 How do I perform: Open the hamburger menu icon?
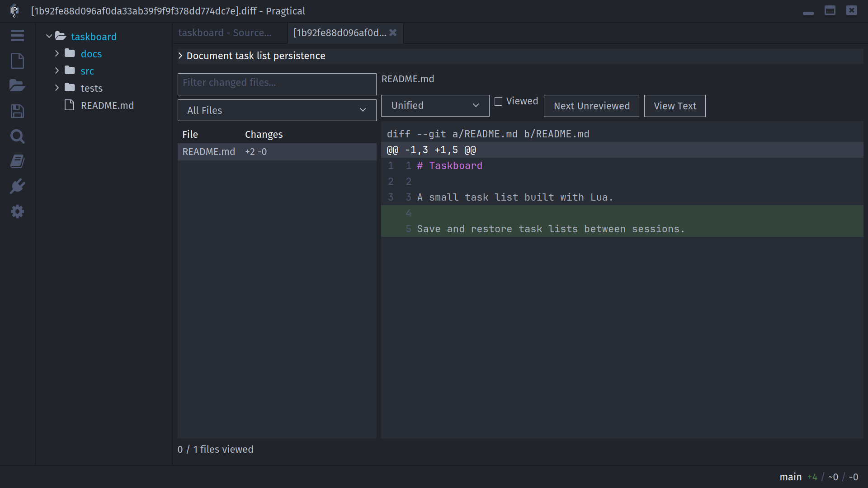17,36
